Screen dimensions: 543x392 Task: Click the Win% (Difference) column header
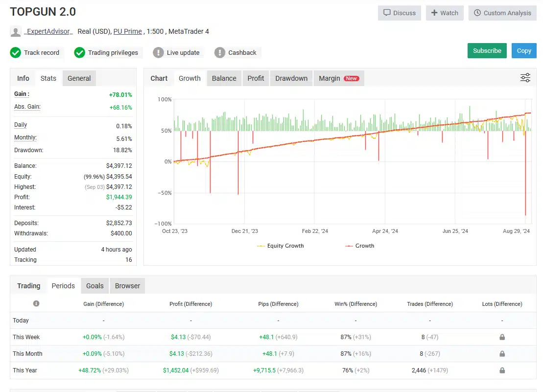coord(355,304)
